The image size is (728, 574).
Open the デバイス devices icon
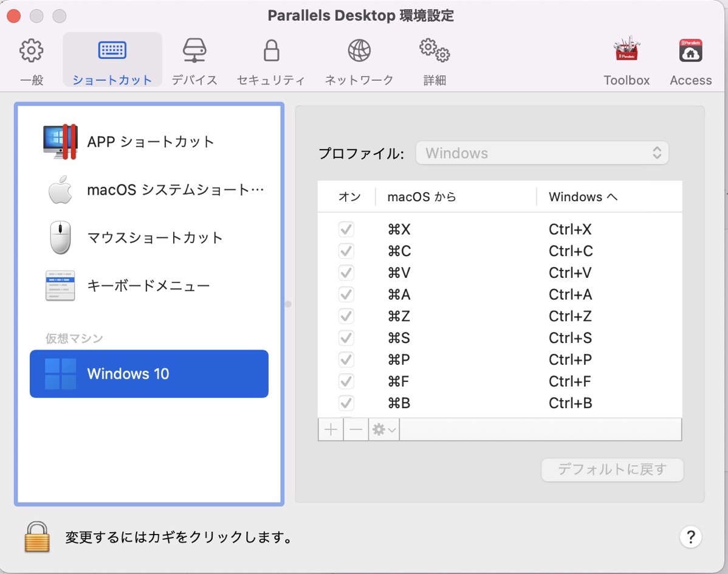coord(194,50)
